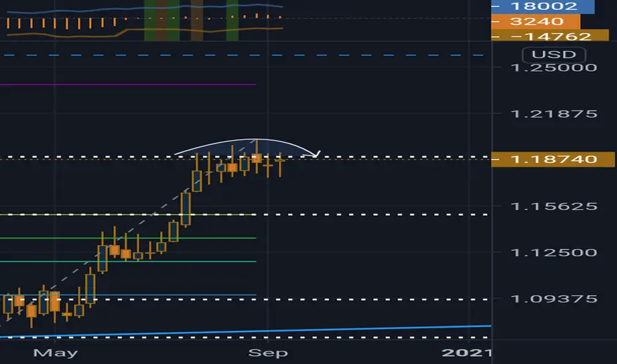Select the blue dashed line near 1.25000
617x364 pixels.
[244, 55]
